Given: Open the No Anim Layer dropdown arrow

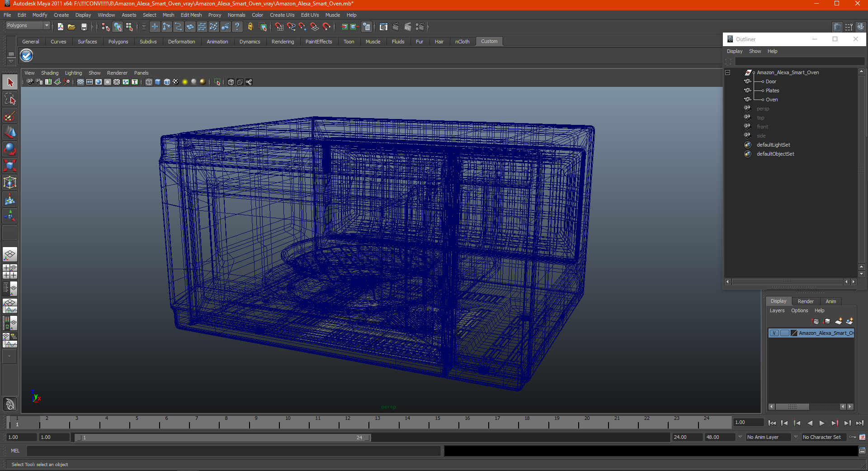Looking at the screenshot, I should point(741,437).
